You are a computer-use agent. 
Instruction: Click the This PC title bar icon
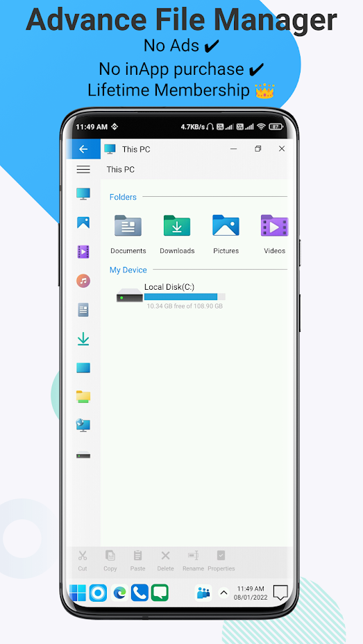(110, 148)
